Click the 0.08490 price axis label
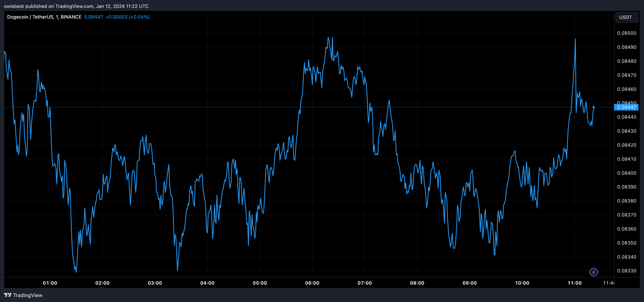This screenshot has height=302, width=644. (x=627, y=47)
